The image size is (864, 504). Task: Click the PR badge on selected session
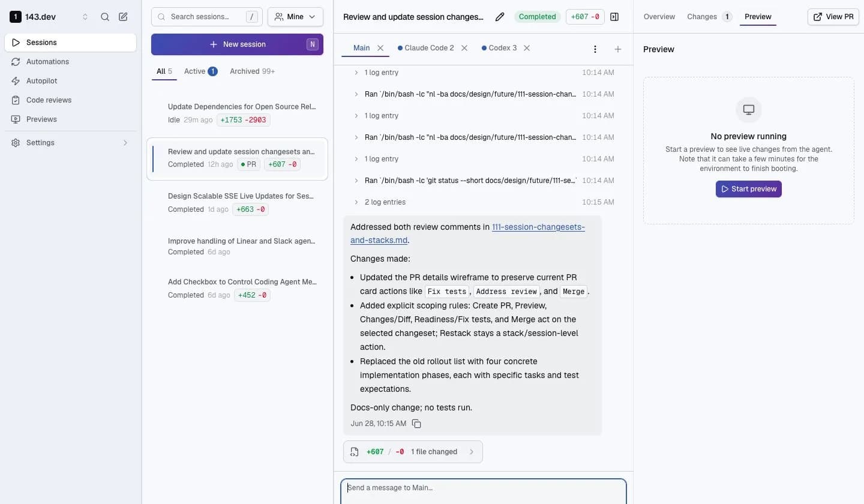point(248,164)
